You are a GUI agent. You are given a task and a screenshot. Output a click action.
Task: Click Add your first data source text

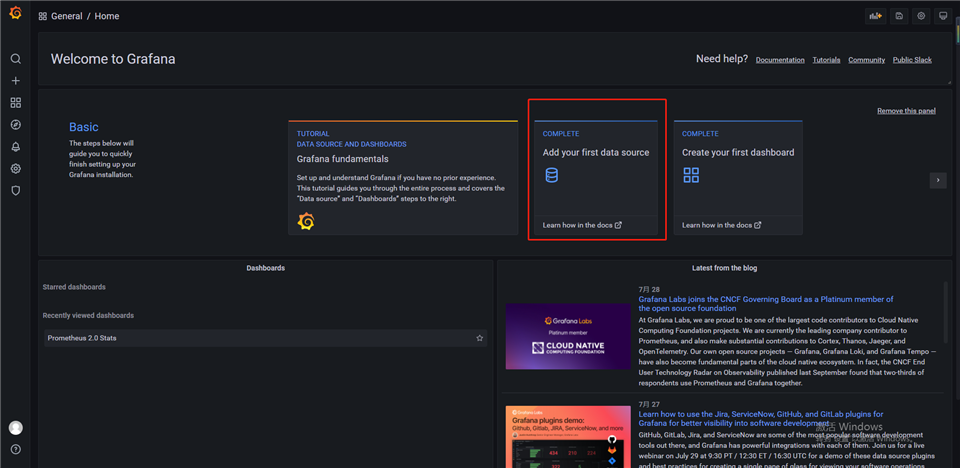[596, 153]
